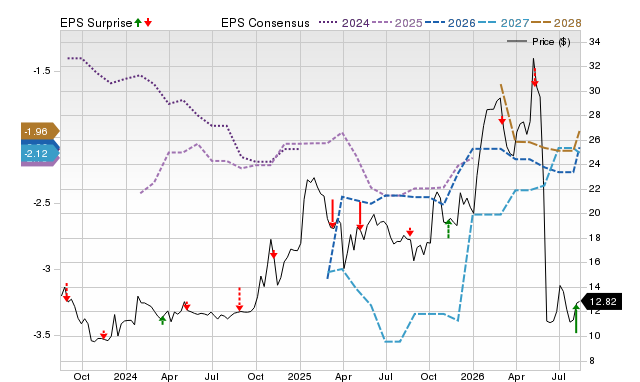Click the Apr label just after 2026
This screenshot has width=640, height=382.
click(x=516, y=376)
